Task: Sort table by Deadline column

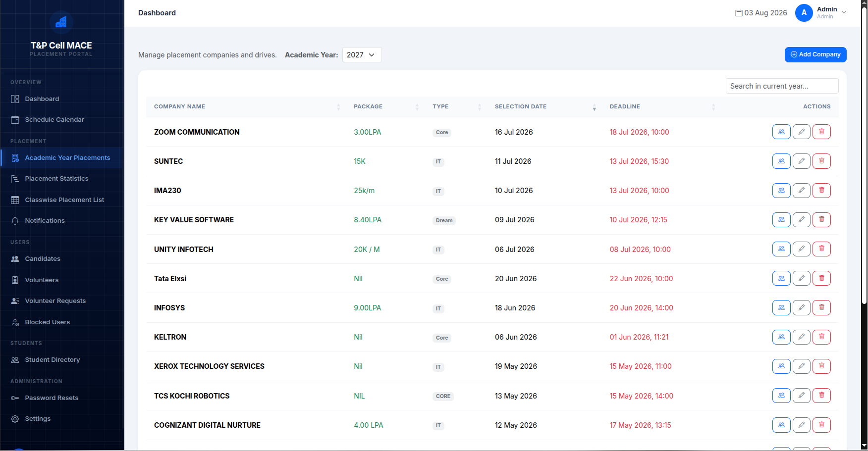Action: click(661, 106)
